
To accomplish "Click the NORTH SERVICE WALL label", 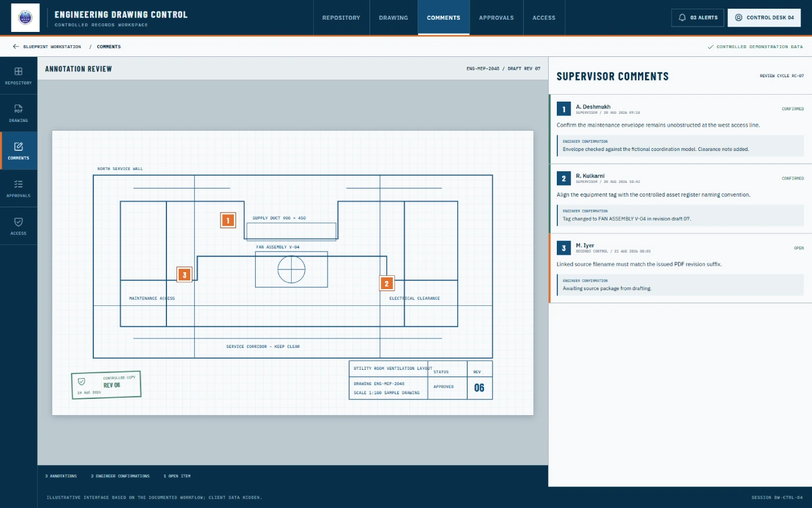I will [x=120, y=169].
